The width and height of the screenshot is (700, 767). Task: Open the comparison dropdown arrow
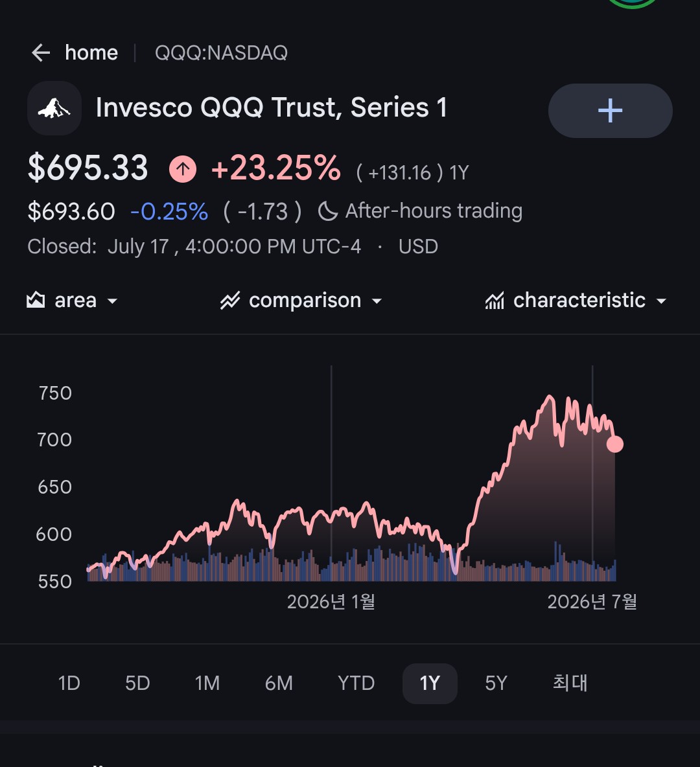pyautogui.click(x=377, y=301)
